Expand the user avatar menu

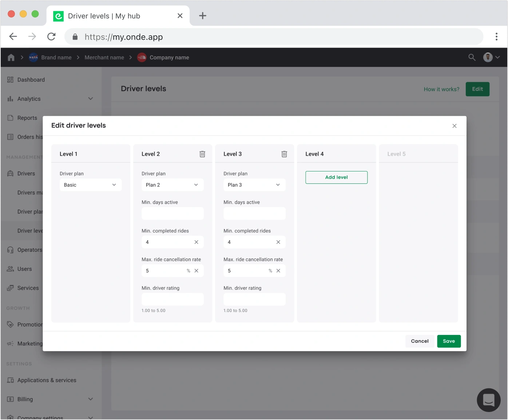pos(491,58)
